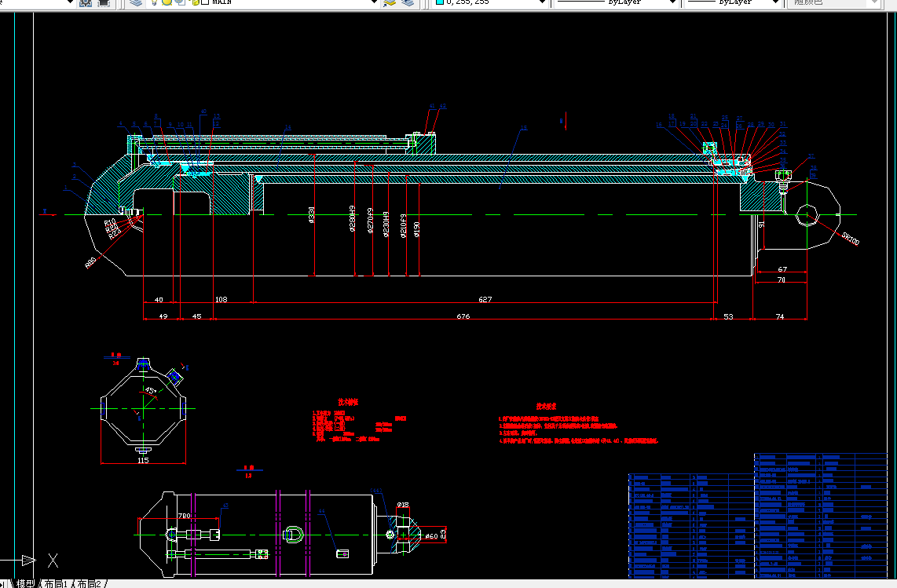Select the ø280H9 diameter dimension
Viewport: 897px width, 588px height.
[x=353, y=218]
